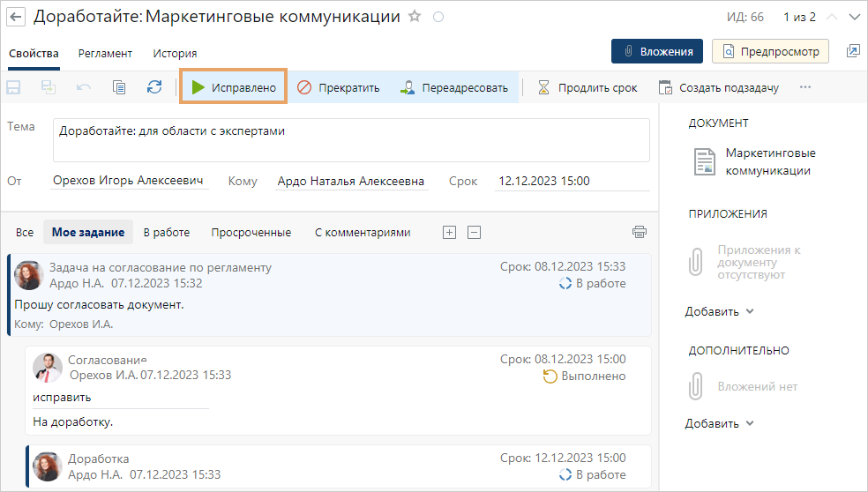868x492 pixels.
Task: Click the back arrow icon beside title
Action: click(16, 17)
